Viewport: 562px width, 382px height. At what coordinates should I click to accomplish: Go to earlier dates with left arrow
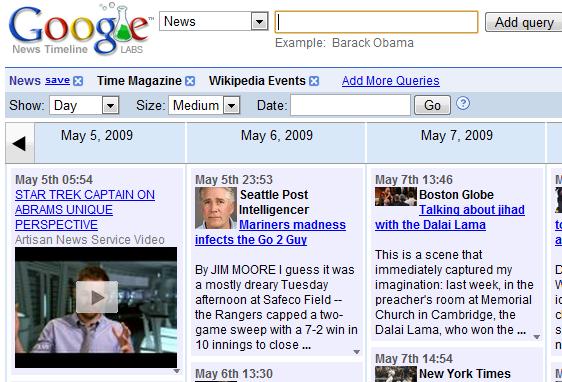pyautogui.click(x=20, y=143)
